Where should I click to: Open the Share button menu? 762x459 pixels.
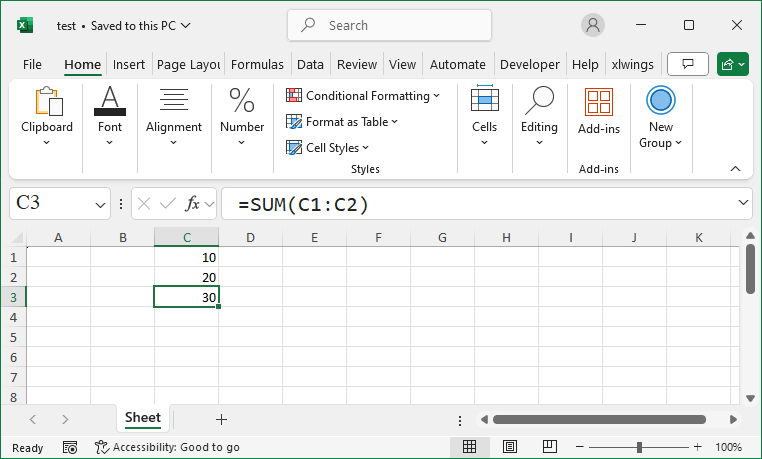pos(733,64)
